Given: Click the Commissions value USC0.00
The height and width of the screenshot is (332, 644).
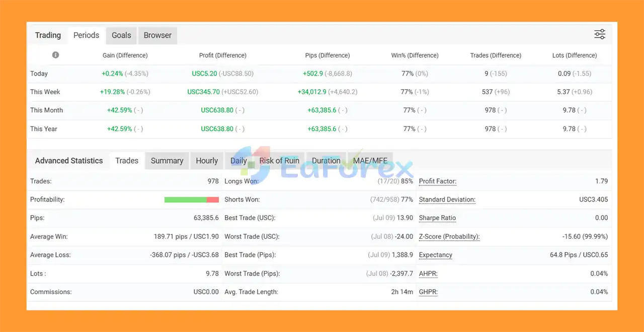Looking at the screenshot, I should 206,292.
